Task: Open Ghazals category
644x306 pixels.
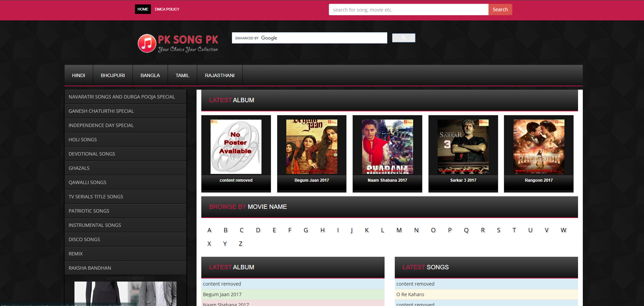Action: pyautogui.click(x=125, y=168)
